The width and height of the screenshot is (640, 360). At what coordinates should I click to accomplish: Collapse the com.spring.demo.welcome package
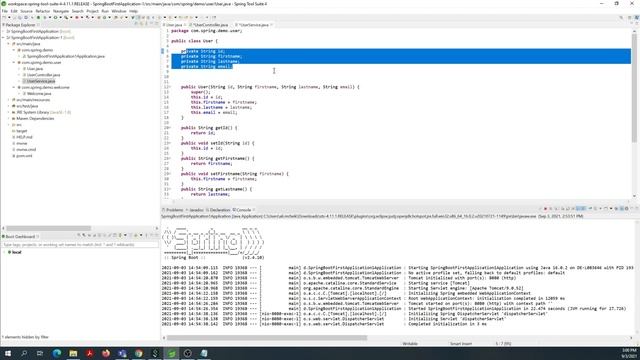[14, 87]
